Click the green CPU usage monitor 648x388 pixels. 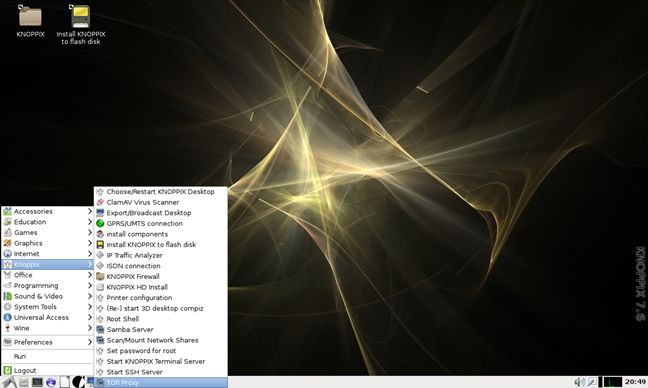[612, 382]
